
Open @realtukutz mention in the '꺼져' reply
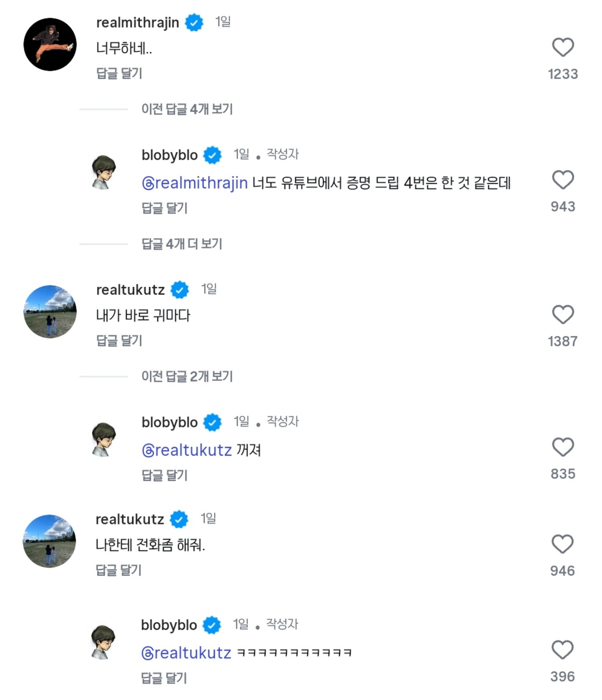click(187, 450)
